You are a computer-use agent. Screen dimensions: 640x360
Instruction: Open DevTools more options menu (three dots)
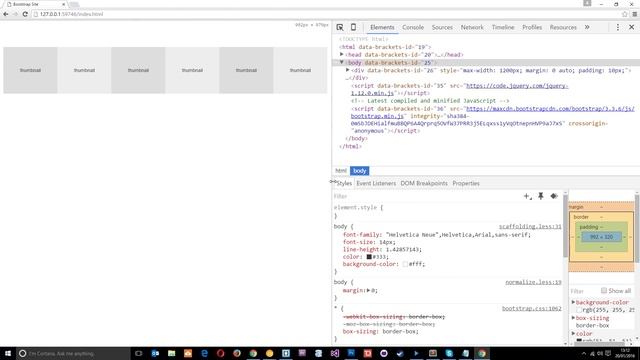click(x=618, y=27)
